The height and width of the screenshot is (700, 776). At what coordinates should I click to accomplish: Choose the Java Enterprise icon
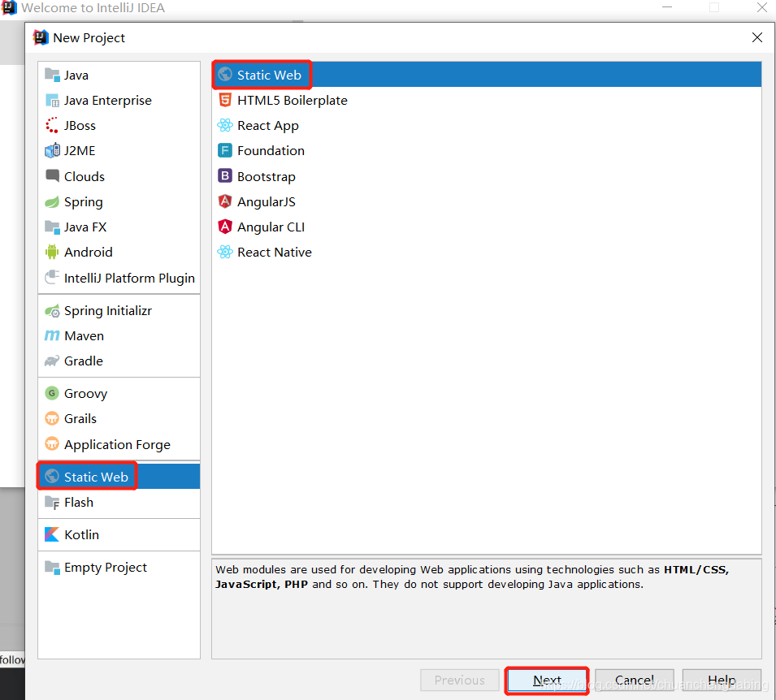pos(52,101)
